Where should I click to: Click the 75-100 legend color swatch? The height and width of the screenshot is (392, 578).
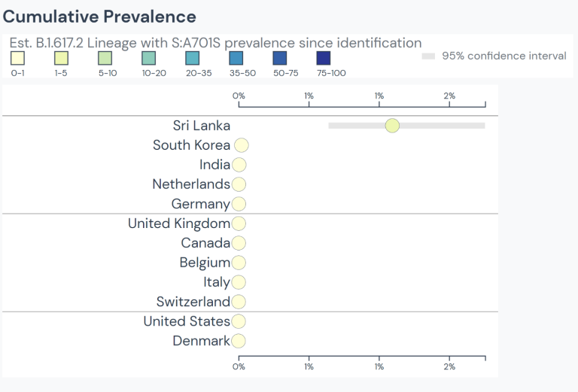(x=323, y=58)
